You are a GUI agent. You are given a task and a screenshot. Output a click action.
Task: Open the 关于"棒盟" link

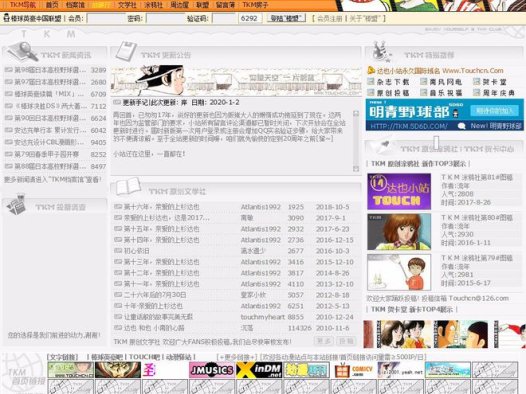coord(365,18)
